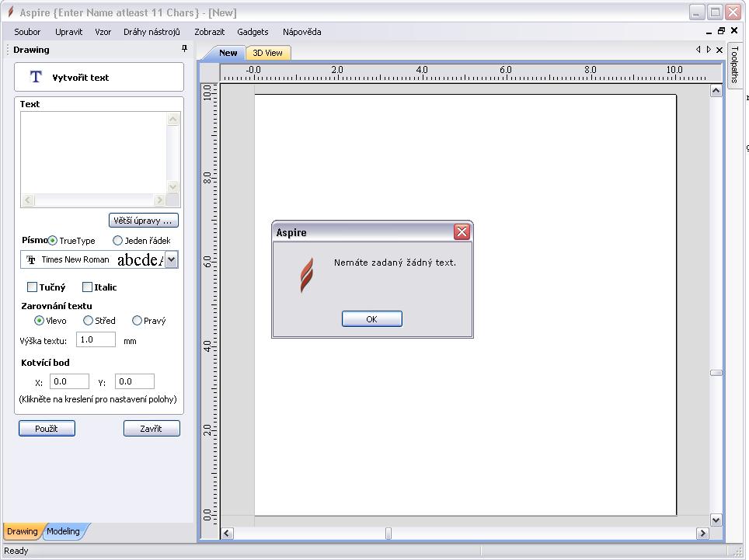Screen dimensions: 749x560
Task: Choose Střed text alignment
Action: [x=89, y=321]
